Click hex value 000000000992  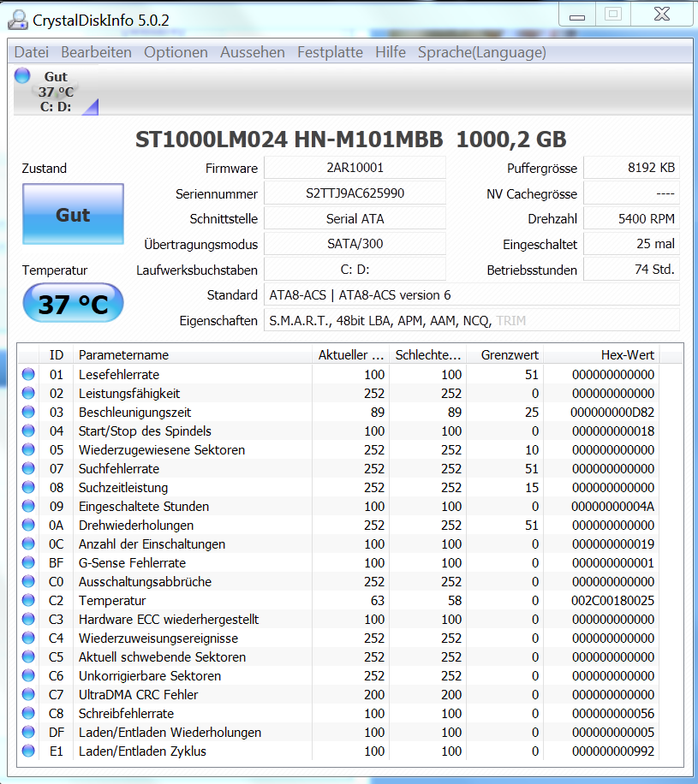pos(612,751)
